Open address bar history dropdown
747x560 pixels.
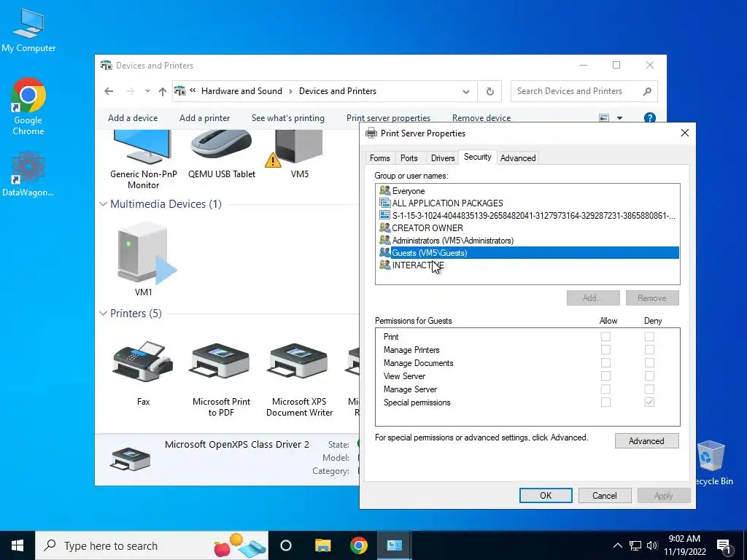point(466,91)
